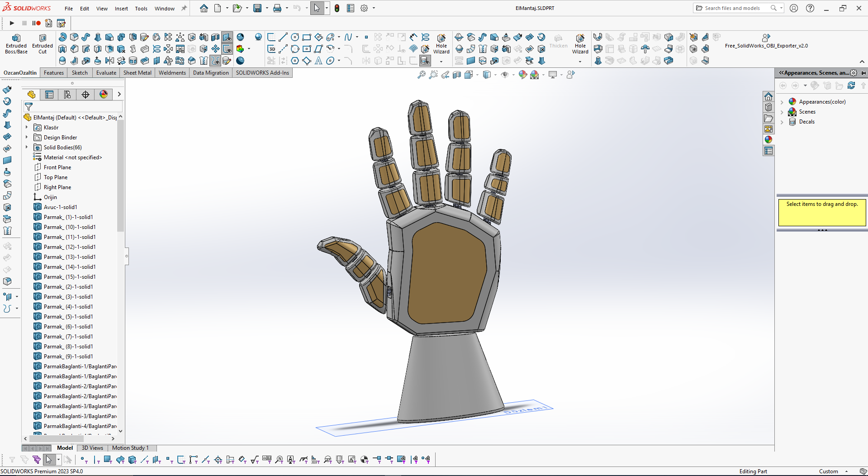Click the New Macro icon
The height and width of the screenshot is (476, 868).
tap(49, 23)
